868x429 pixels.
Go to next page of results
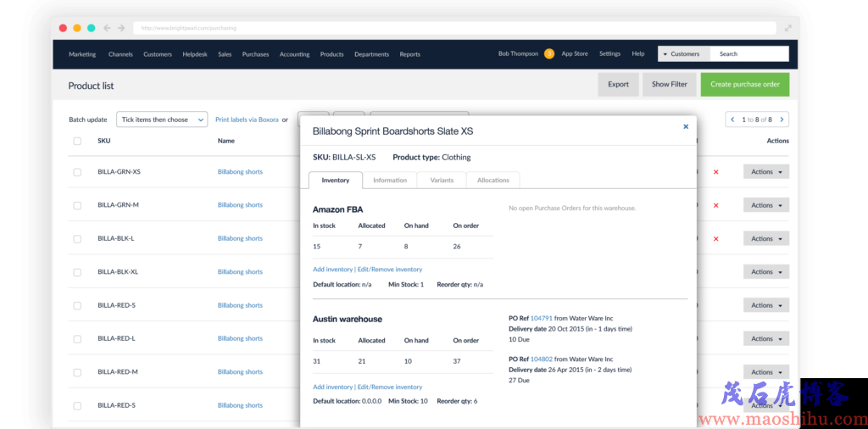[x=782, y=120]
